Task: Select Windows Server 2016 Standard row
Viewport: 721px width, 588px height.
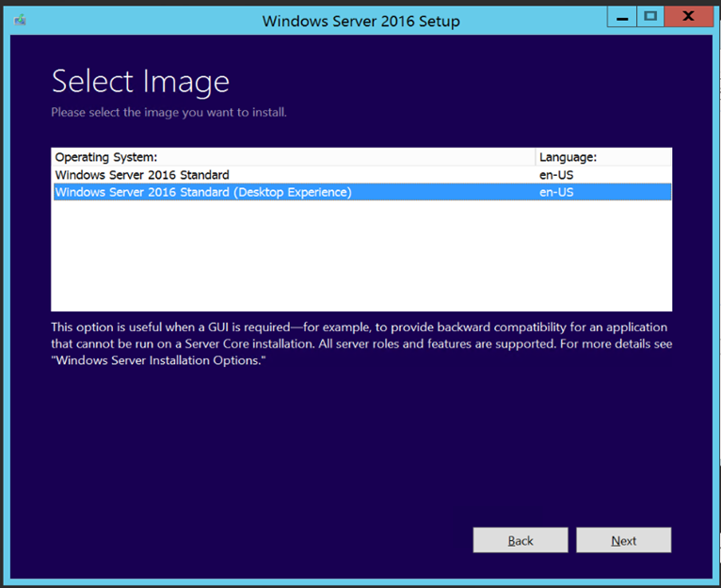Action: pos(362,175)
